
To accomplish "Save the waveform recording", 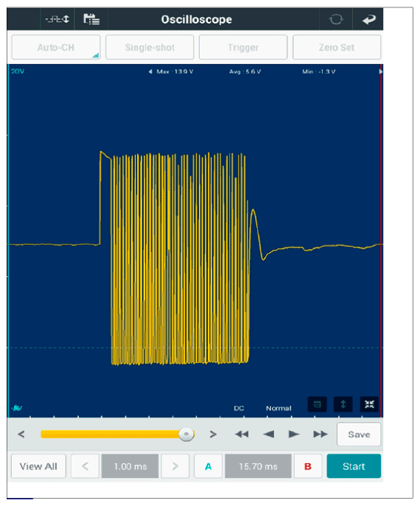I will 359,435.
